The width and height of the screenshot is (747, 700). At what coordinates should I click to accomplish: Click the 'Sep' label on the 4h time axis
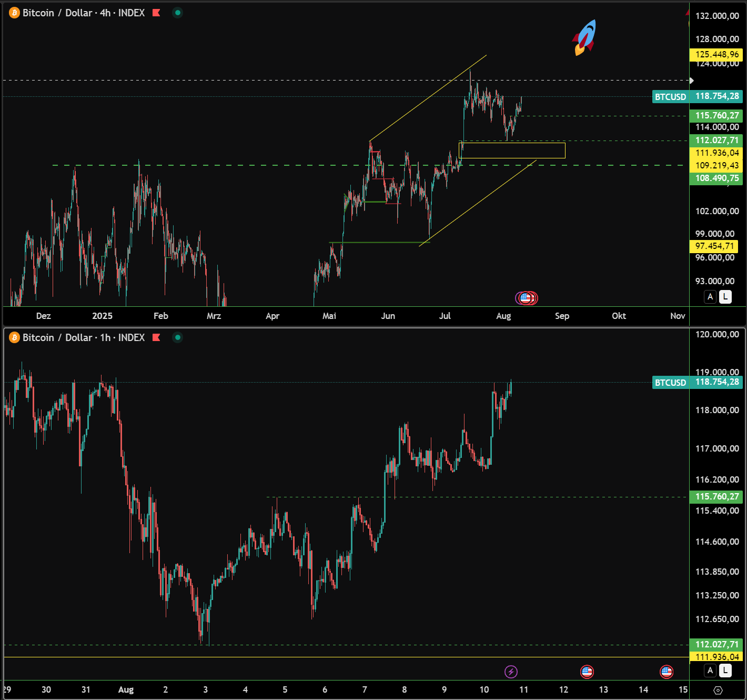coord(562,316)
